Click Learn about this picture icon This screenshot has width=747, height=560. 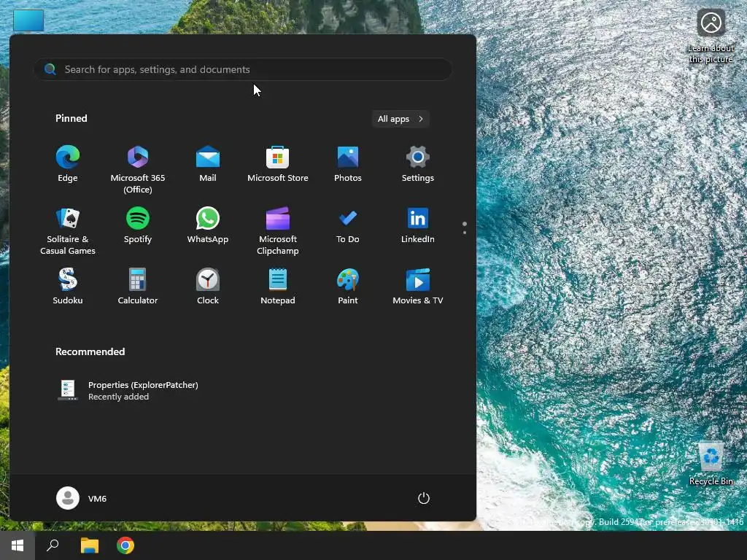click(x=711, y=36)
